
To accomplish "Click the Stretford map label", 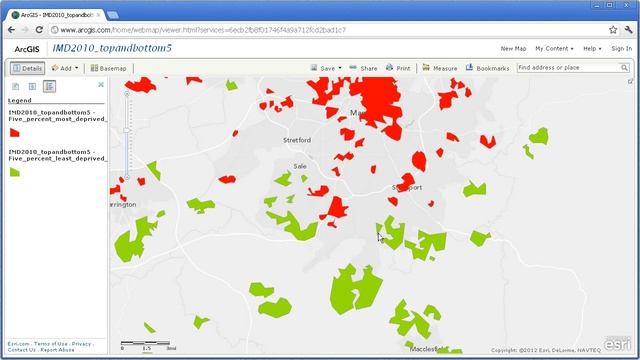I will point(297,140).
